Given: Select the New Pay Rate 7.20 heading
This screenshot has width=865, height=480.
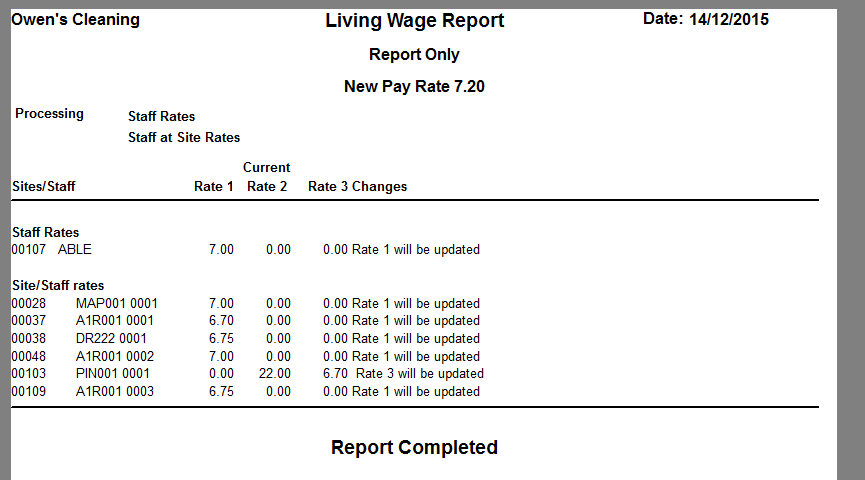Looking at the screenshot, I should 414,87.
